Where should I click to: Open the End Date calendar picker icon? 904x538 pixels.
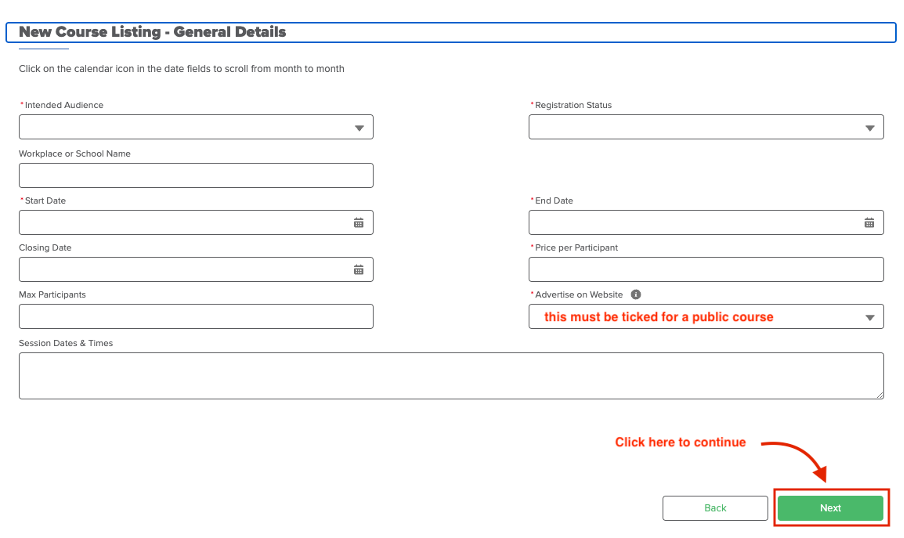(868, 223)
